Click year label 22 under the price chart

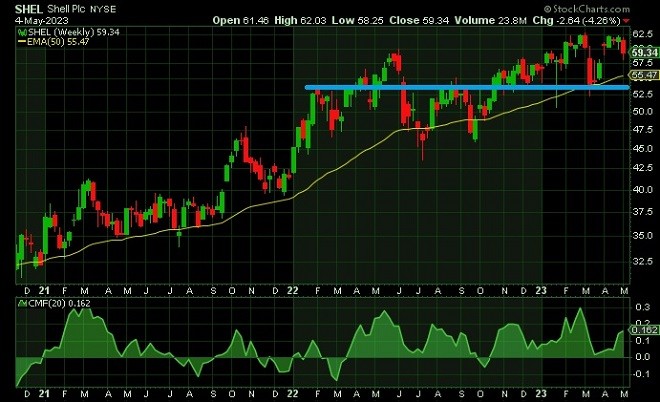pyautogui.click(x=293, y=290)
